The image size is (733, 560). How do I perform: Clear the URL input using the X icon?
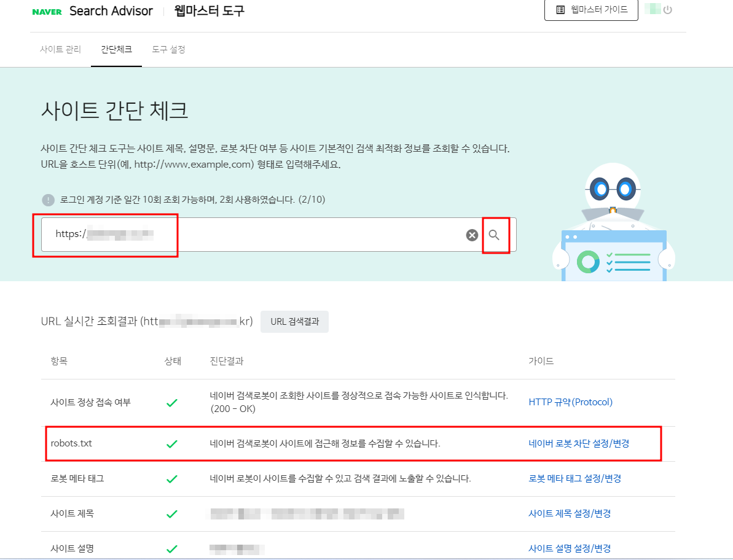(471, 235)
